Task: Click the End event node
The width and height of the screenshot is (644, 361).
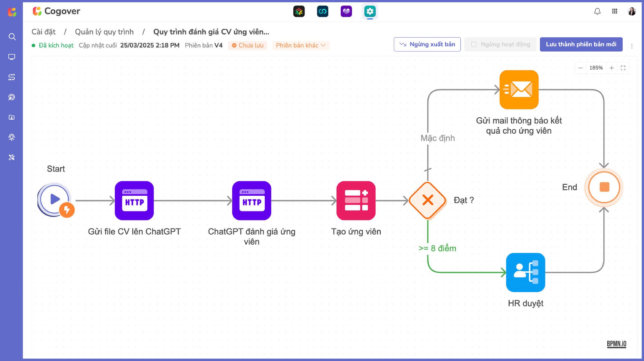Action: (604, 187)
